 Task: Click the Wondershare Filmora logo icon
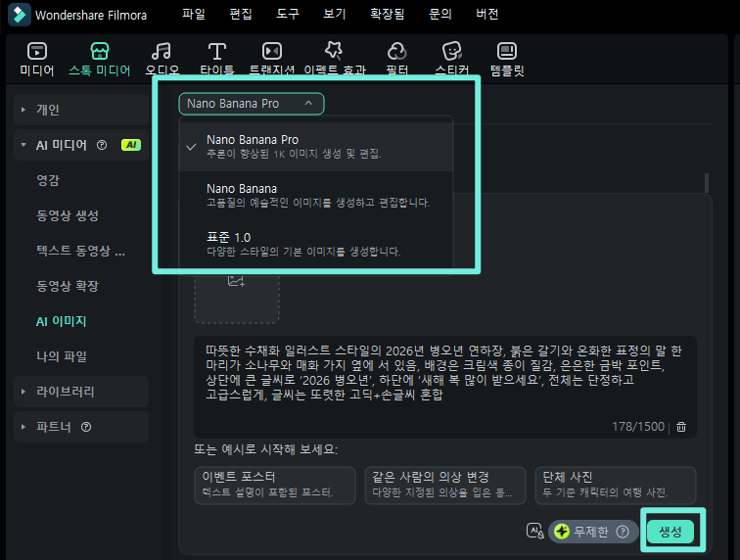coord(20,15)
